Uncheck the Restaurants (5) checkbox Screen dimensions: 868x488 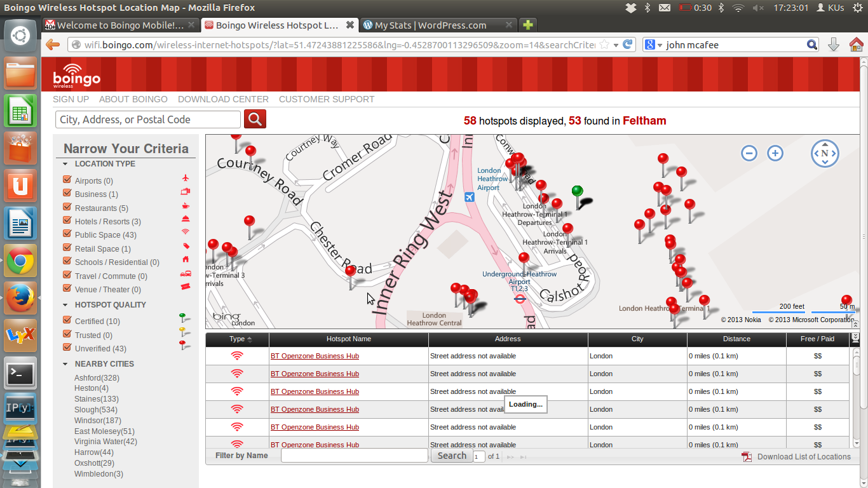pos(67,207)
